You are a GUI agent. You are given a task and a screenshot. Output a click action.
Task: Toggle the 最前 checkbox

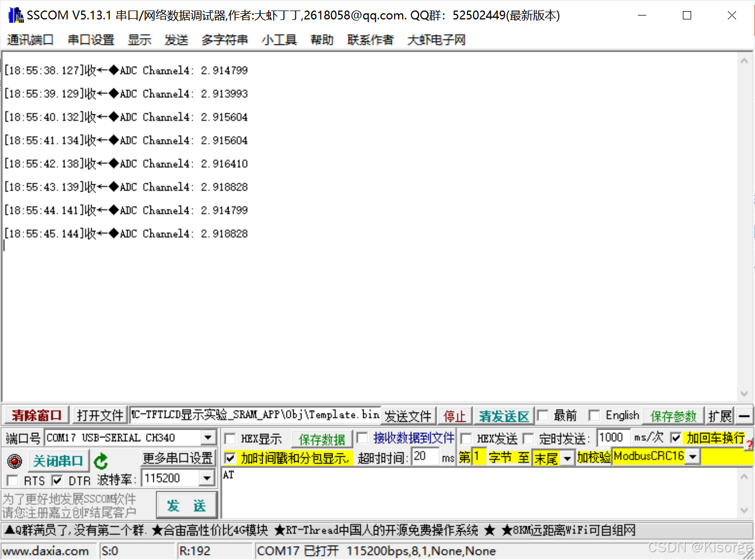[x=543, y=415]
